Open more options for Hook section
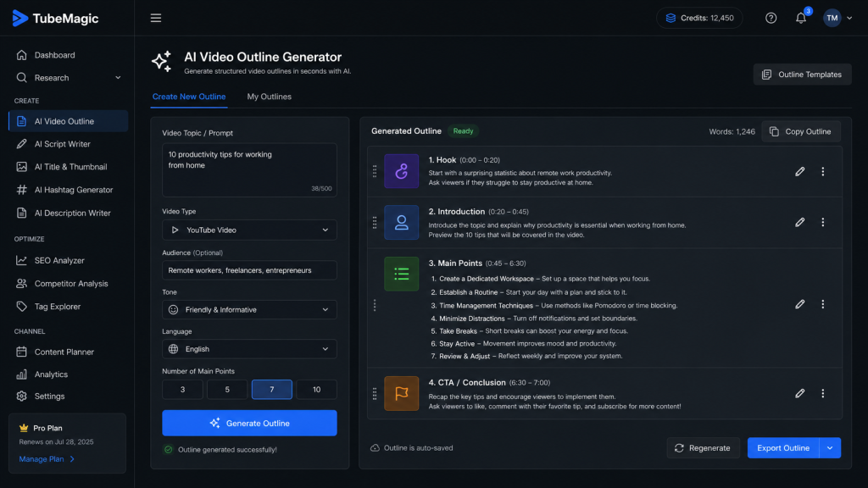This screenshot has height=488, width=868. point(822,171)
